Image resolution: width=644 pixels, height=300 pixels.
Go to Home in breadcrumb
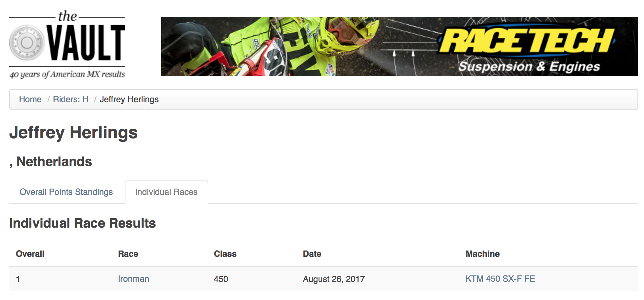point(30,99)
